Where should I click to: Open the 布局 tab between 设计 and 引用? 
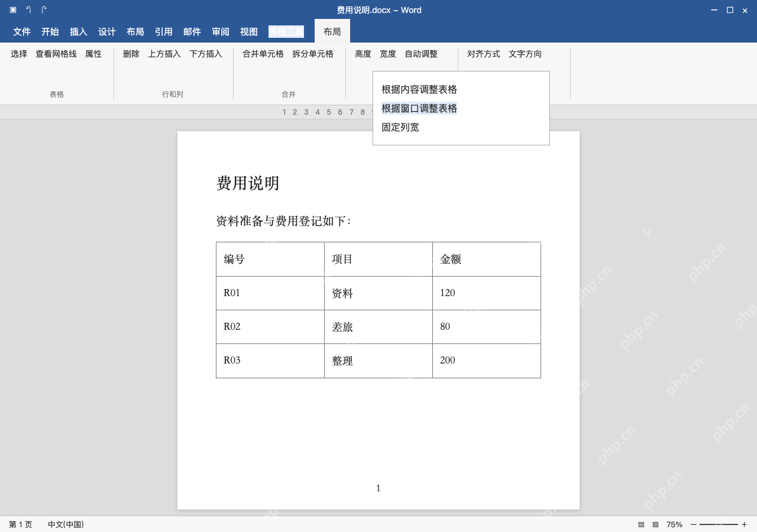click(135, 32)
